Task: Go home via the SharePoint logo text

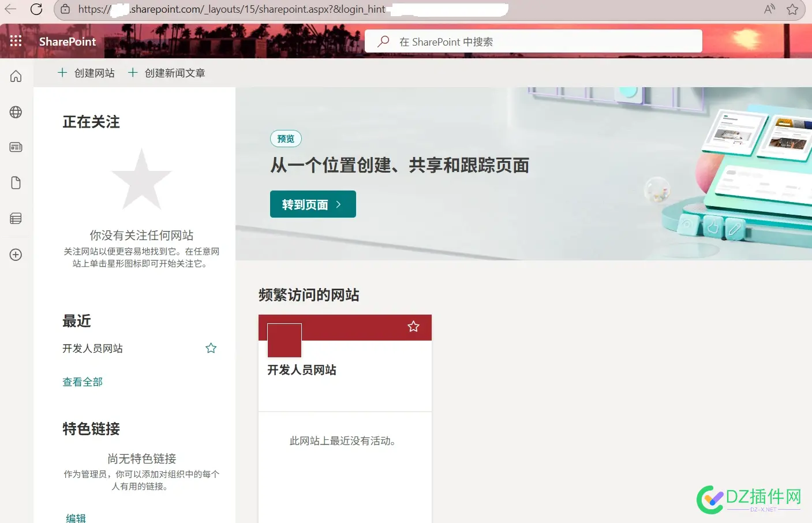Action: 66,41
